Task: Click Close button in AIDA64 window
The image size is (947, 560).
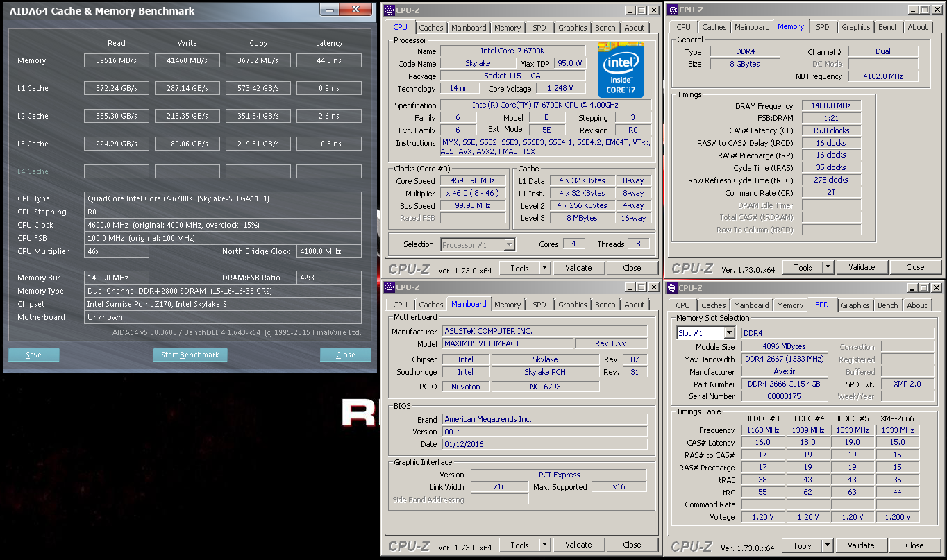Action: click(x=346, y=355)
